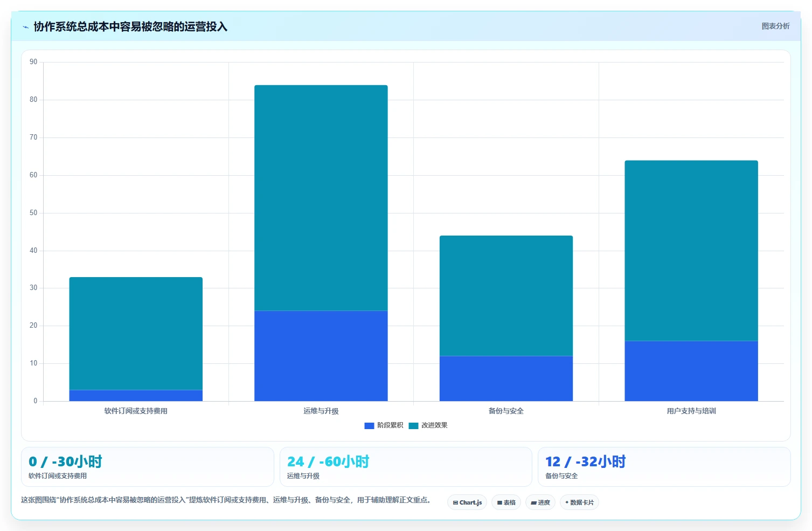Click the y-axis value 60
The width and height of the screenshot is (812, 531).
[33, 175]
